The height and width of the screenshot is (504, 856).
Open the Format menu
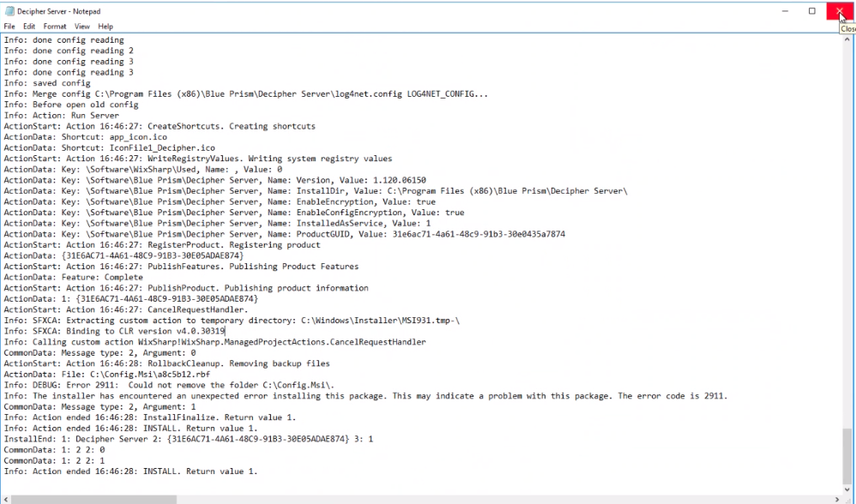55,27
